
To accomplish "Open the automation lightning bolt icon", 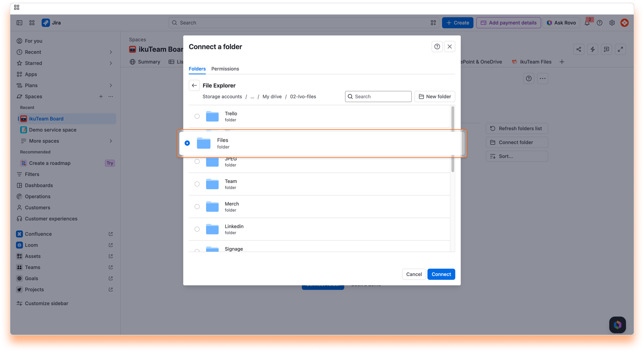I will (593, 49).
